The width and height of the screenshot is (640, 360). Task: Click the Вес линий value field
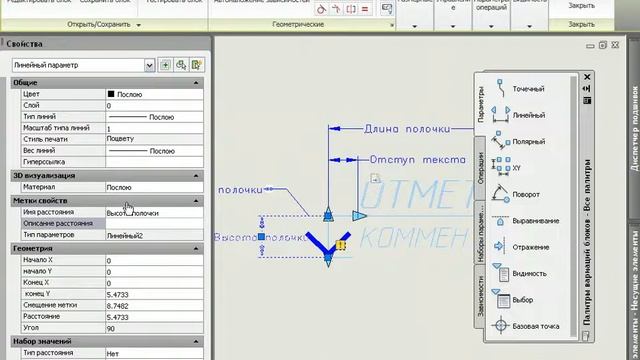tap(154, 151)
